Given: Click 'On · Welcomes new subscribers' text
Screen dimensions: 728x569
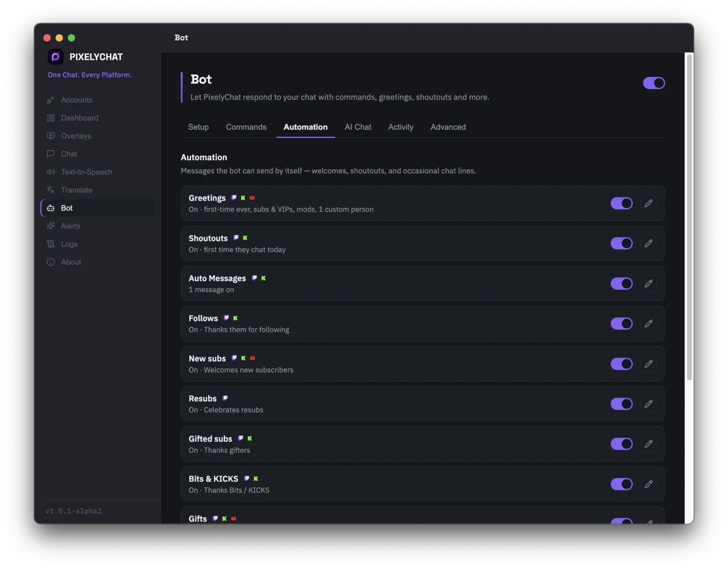Looking at the screenshot, I should click(x=241, y=370).
